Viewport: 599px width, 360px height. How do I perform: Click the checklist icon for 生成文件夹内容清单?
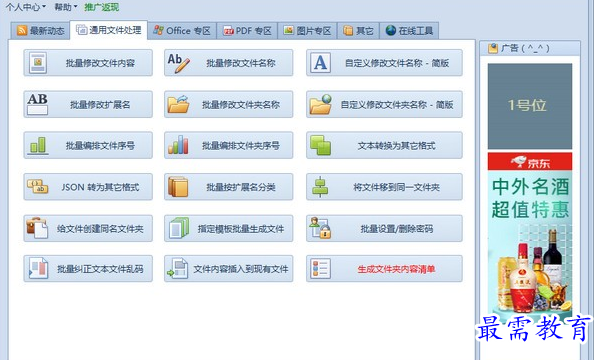pyautogui.click(x=321, y=269)
